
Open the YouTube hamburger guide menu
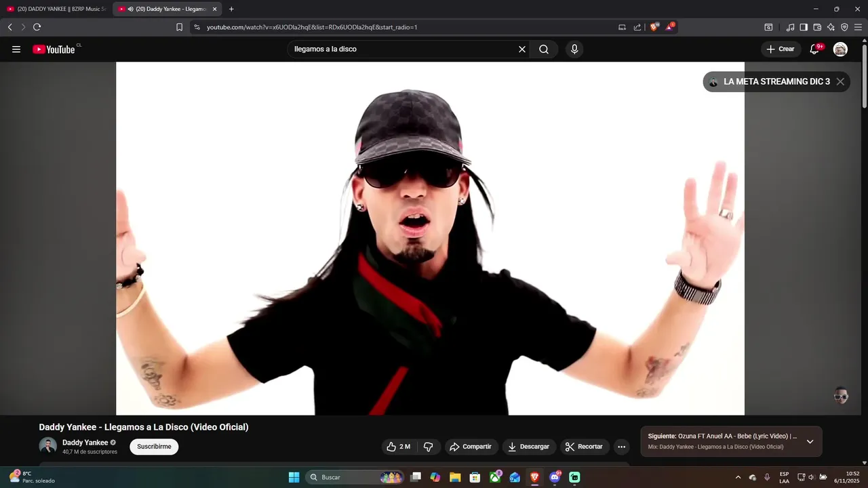[x=16, y=49]
